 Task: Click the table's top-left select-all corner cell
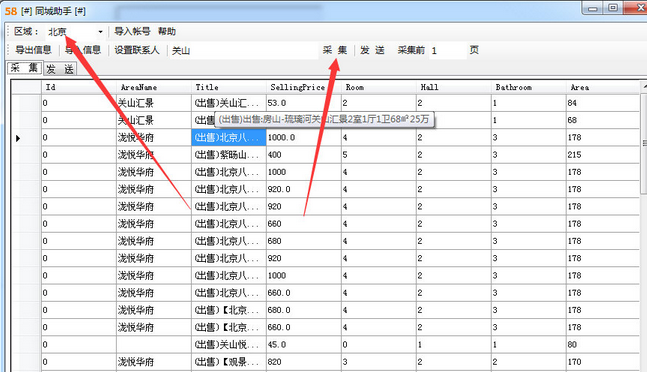coord(26,87)
